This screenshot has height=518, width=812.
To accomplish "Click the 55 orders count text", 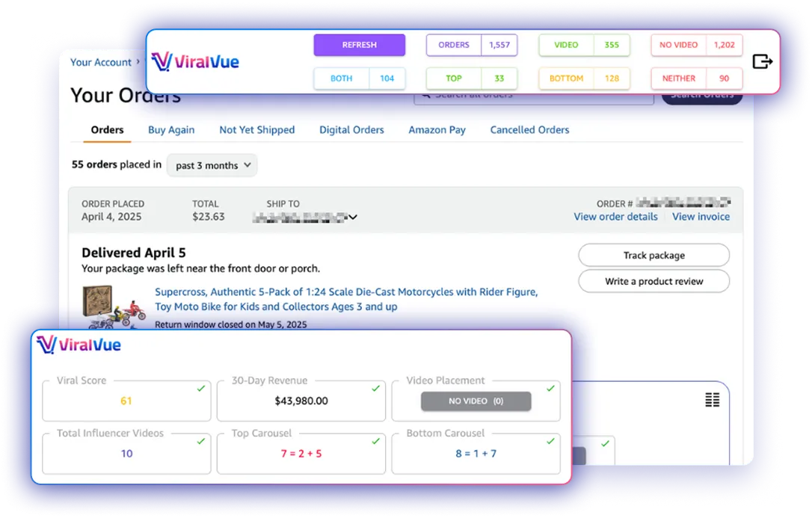I will [94, 164].
